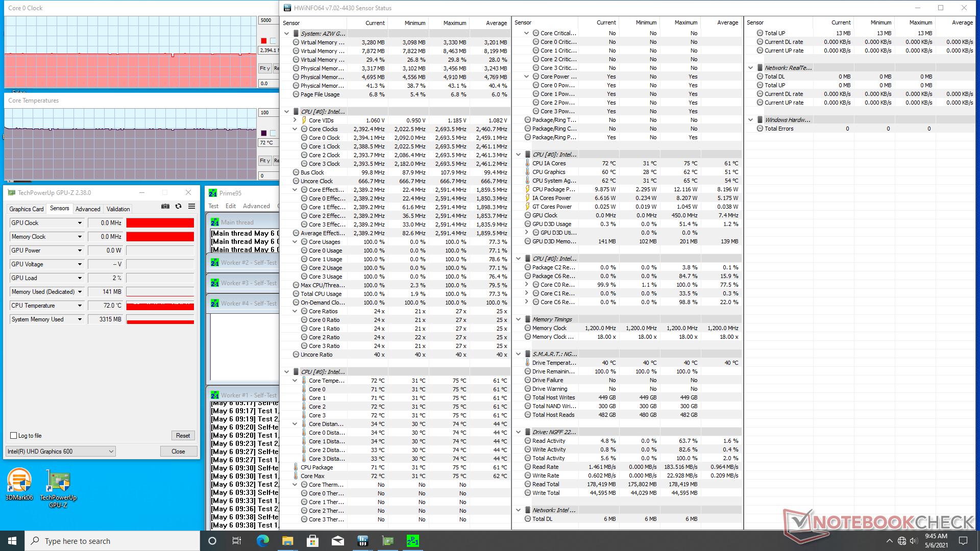This screenshot has width=980, height=551.
Task: Click the File Explorer taskbar icon
Action: [x=287, y=541]
